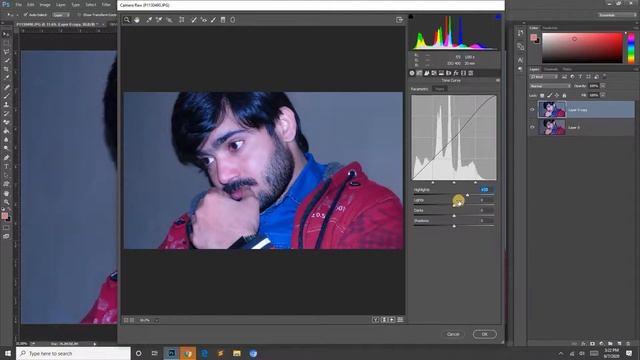
Task: Open the Basic panel icon in Camera Raw
Action: point(412,73)
